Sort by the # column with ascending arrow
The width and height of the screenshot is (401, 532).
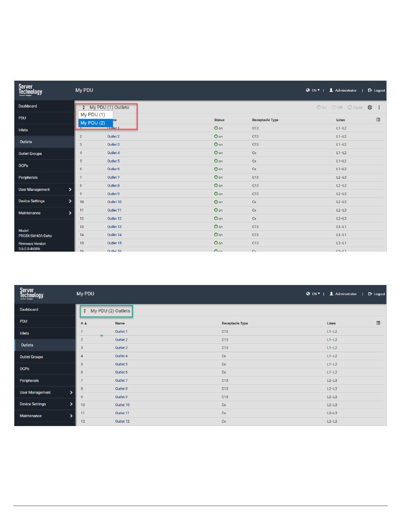[x=84, y=323]
